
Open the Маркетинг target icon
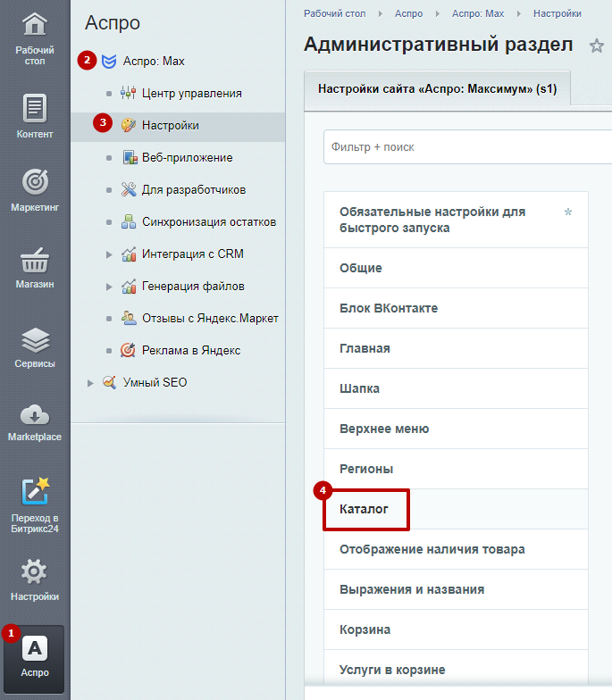coord(36,182)
